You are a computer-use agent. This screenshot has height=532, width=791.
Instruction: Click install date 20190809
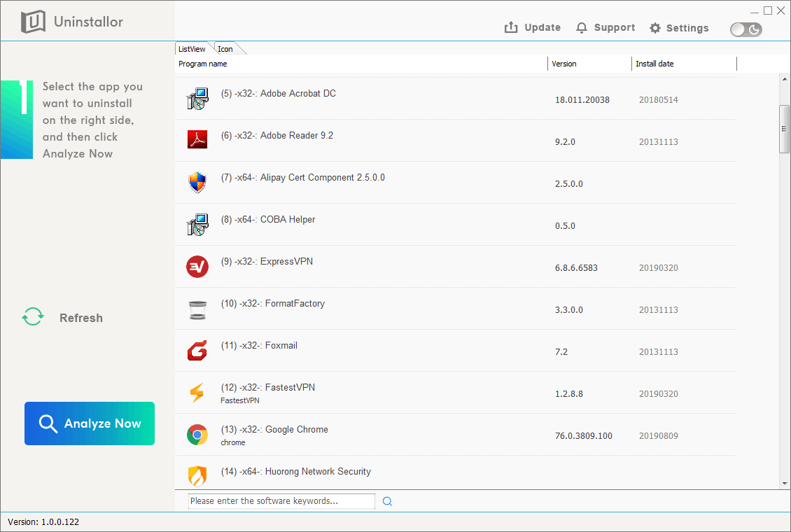coord(658,435)
